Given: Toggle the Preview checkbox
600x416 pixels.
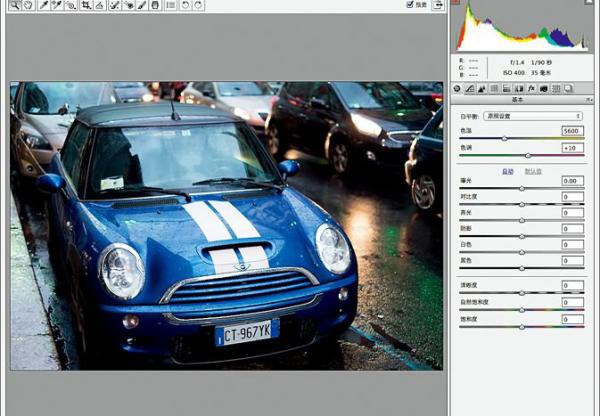Looking at the screenshot, I should 410,4.
